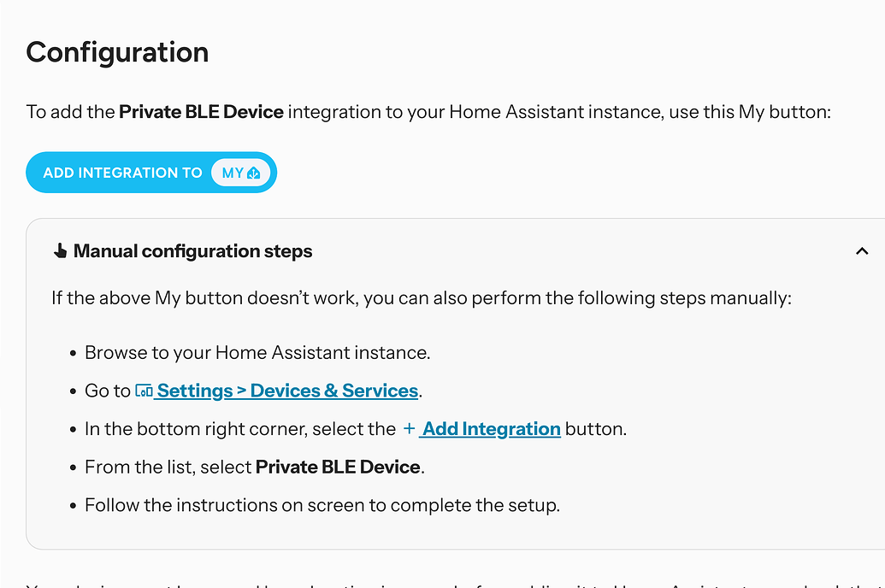Screen dimensions: 885x588
Task: Click the 'If the above My button' paragraph
Action: tap(422, 298)
